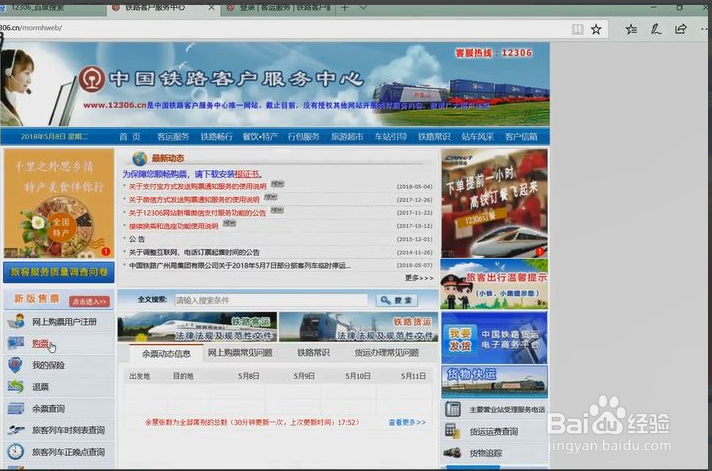
Task: Click the 搜索 search button
Action: [397, 300]
